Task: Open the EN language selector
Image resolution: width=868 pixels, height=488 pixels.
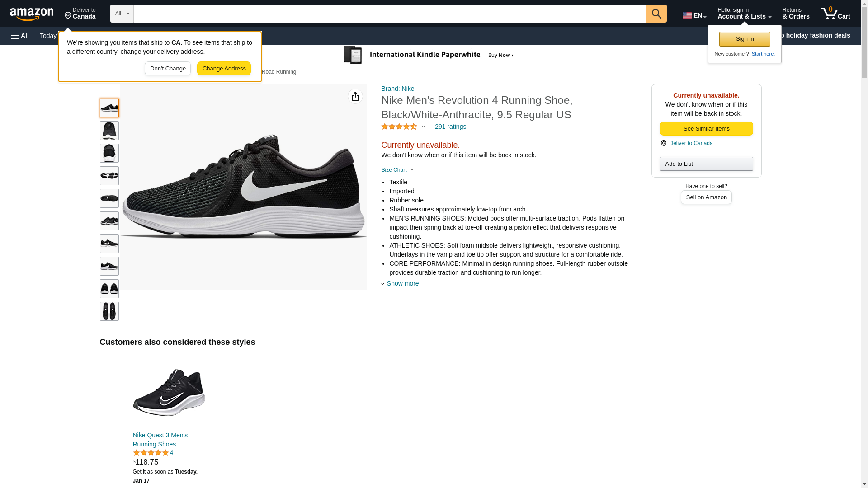Action: pyautogui.click(x=694, y=15)
